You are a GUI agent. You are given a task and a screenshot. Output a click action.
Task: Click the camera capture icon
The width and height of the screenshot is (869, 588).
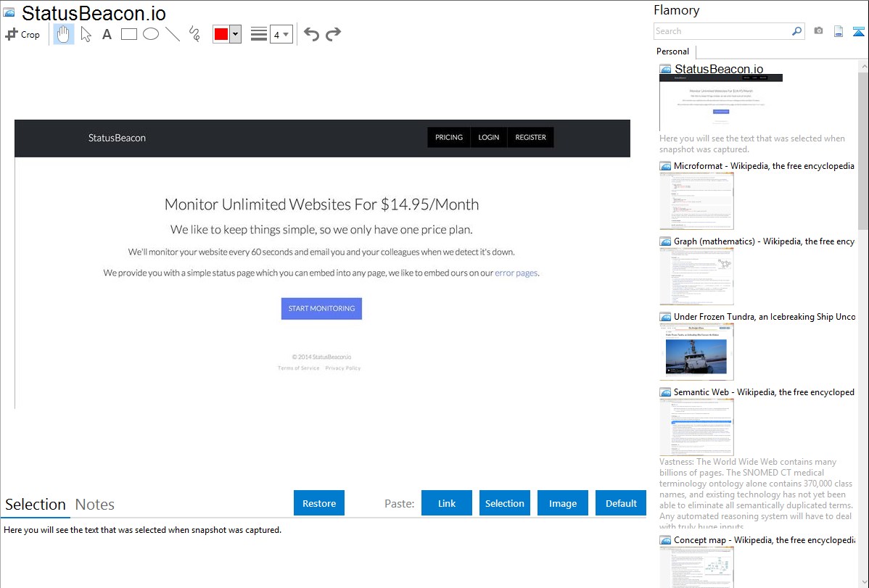[x=818, y=31]
